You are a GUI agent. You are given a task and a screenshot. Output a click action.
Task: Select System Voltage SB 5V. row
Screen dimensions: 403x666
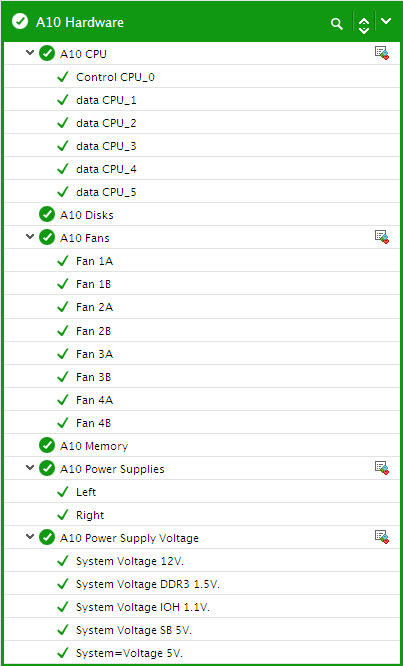pos(202,630)
